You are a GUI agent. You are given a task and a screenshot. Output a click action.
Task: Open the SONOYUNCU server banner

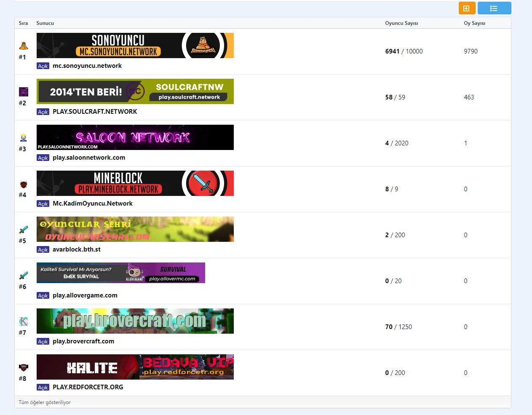click(x=135, y=46)
